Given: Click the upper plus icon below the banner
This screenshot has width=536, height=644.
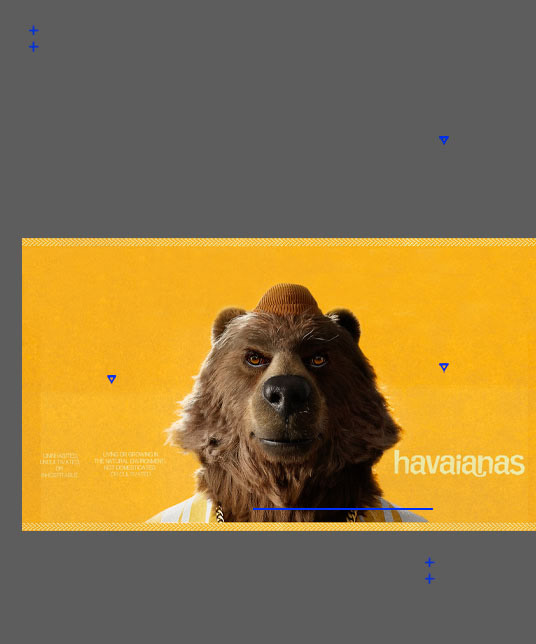Looking at the screenshot, I should point(430,562).
